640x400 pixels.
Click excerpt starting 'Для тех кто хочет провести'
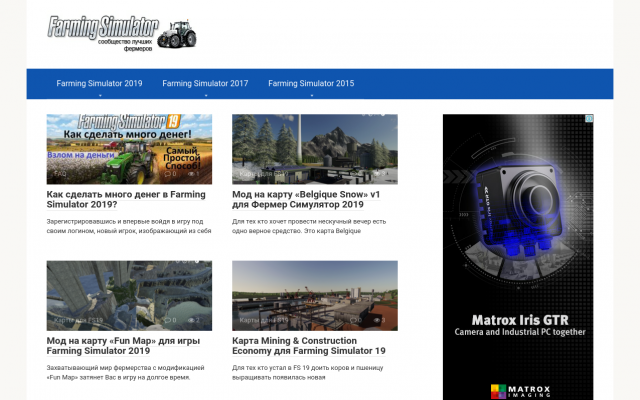(x=309, y=226)
